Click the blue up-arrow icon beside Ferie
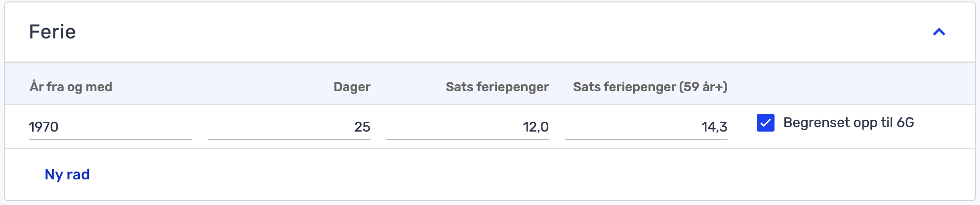980x205 pixels. pos(939,33)
